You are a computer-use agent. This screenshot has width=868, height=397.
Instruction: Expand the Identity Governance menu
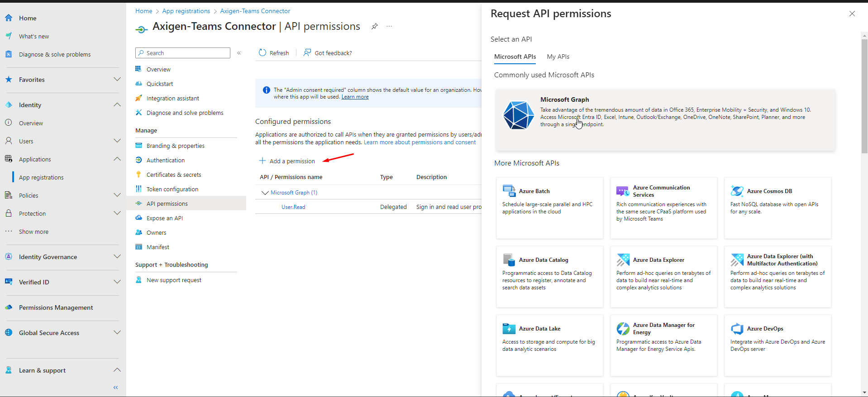click(117, 257)
